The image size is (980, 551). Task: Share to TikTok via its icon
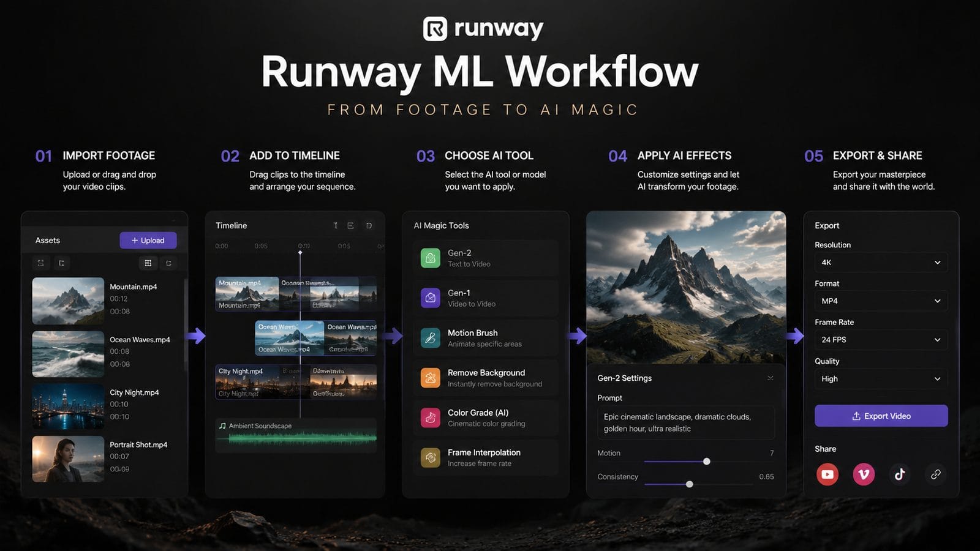(x=900, y=474)
